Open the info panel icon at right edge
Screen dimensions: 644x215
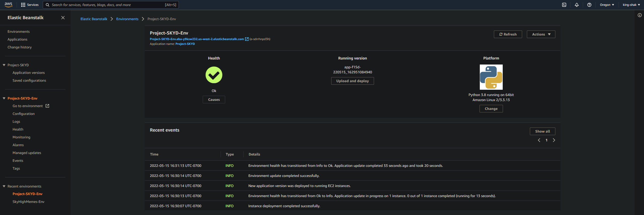[x=640, y=15]
